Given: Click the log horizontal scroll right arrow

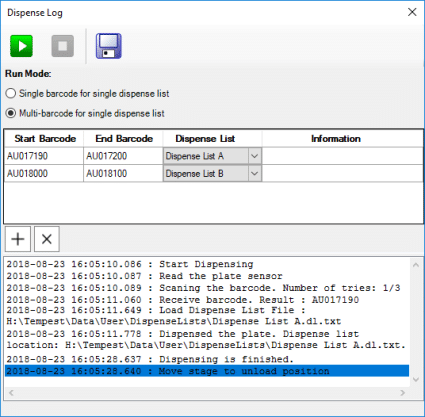Looking at the screenshot, I should coord(403,393).
